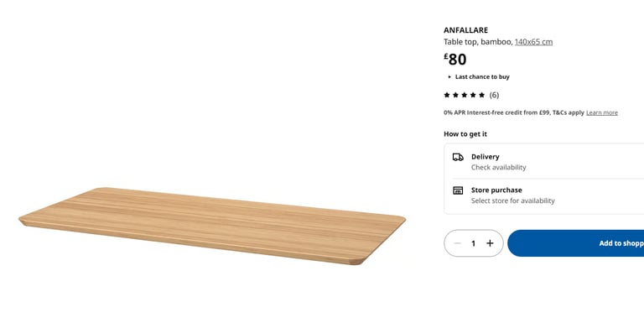
Task: Click the Last chance to buy label
Action: [482, 77]
